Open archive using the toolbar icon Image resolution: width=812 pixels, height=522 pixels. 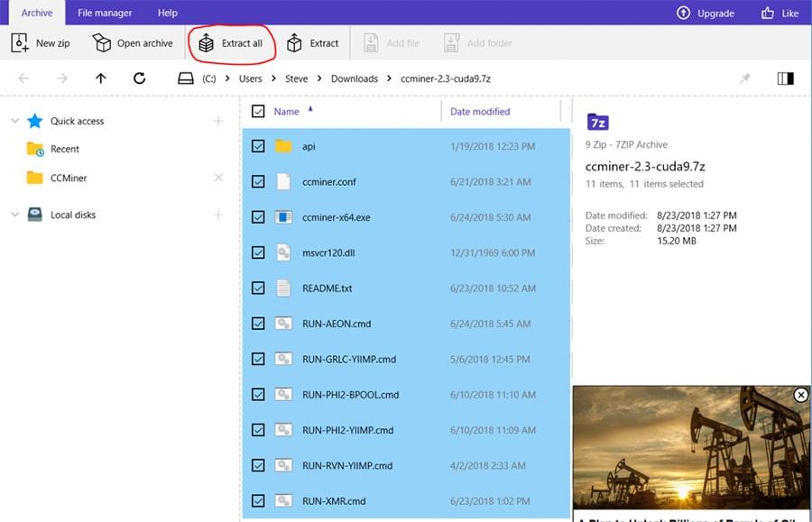click(x=102, y=43)
